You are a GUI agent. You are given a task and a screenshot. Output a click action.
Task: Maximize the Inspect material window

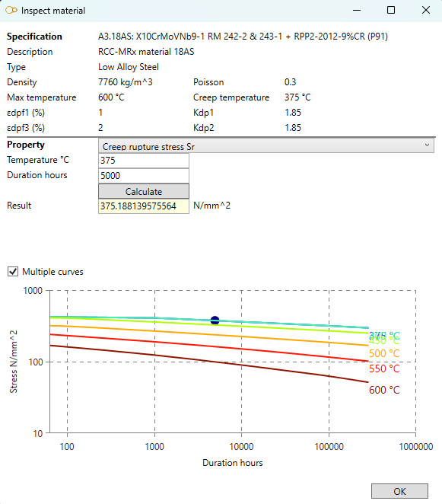click(x=391, y=11)
